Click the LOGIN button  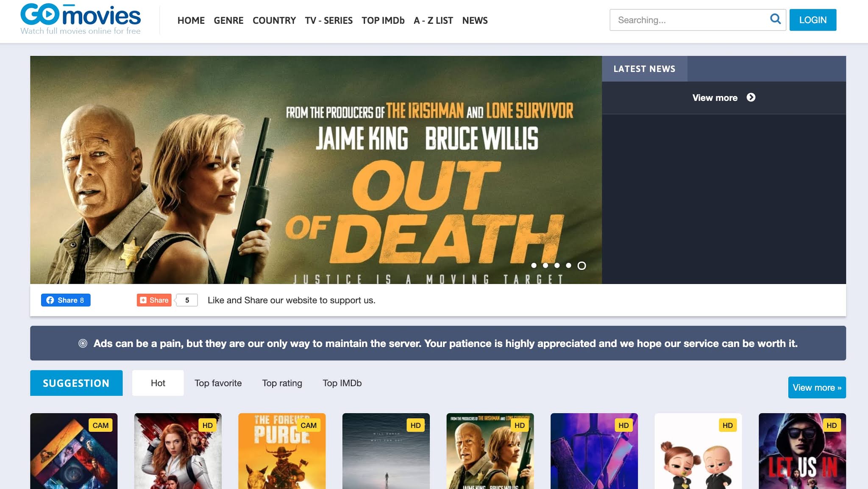[812, 20]
